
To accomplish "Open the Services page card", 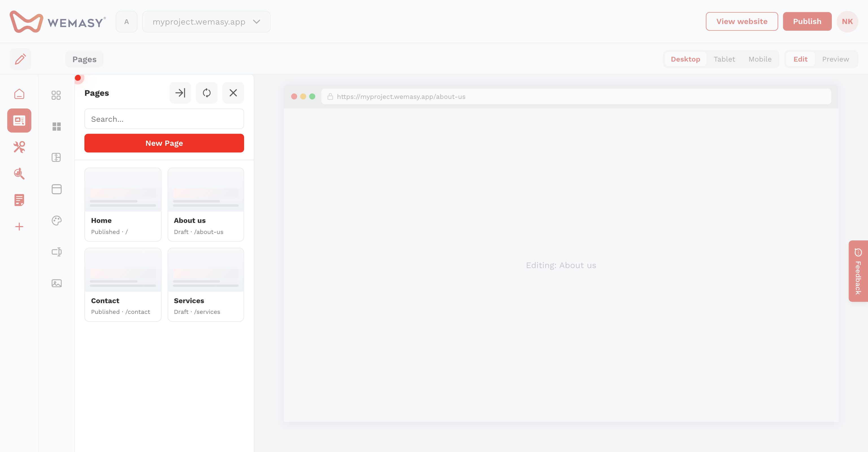I will [205, 284].
